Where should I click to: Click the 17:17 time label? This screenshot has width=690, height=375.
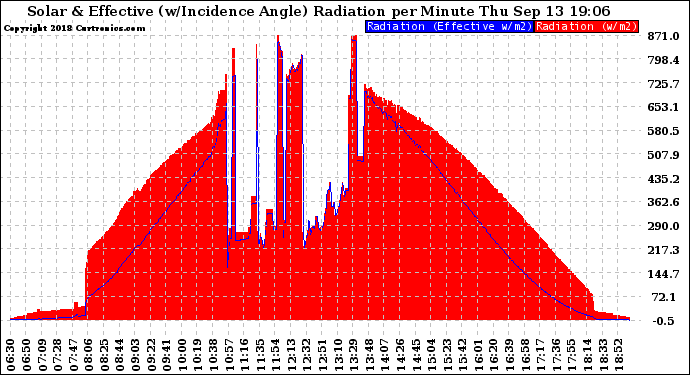[541, 355]
